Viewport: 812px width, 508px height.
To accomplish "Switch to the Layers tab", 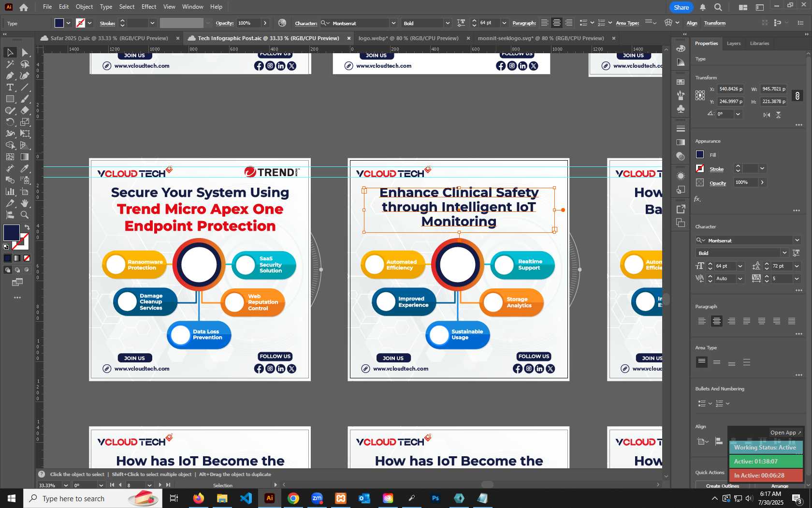I will 734,44.
